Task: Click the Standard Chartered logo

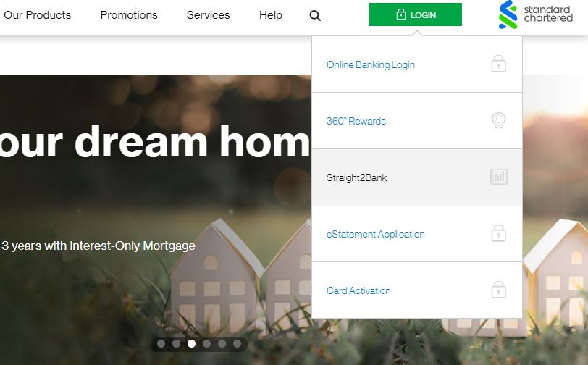Action: [536, 14]
